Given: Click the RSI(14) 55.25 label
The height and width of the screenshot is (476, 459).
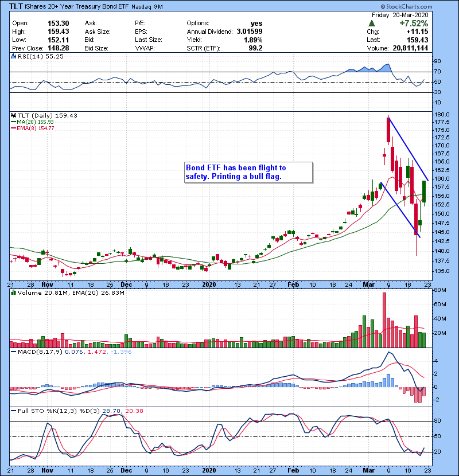Looking at the screenshot, I should 41,56.
